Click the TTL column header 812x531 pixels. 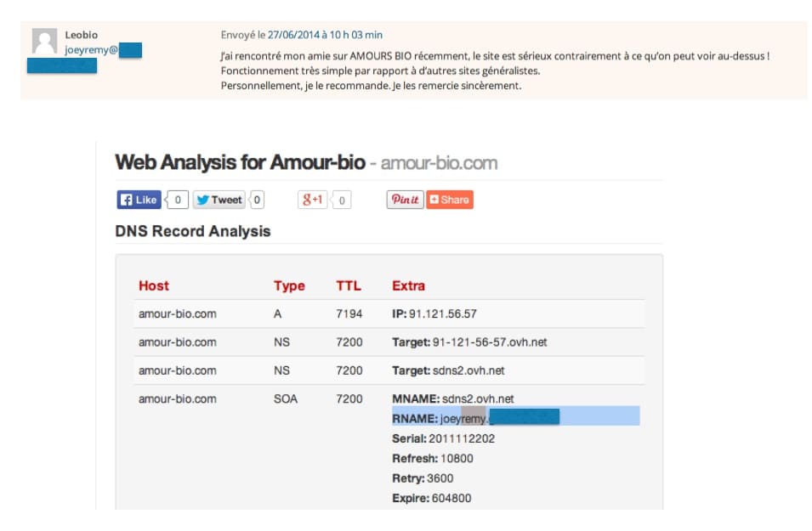[x=349, y=285]
